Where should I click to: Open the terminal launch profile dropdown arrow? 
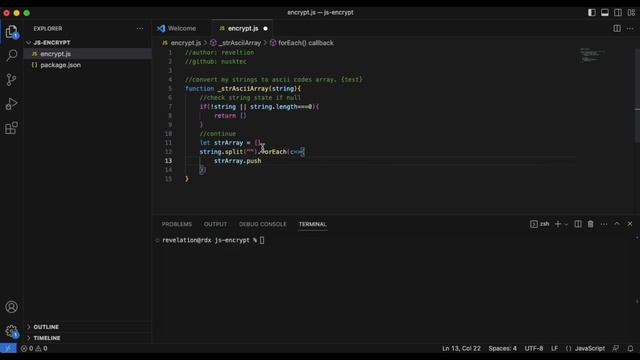point(566,224)
